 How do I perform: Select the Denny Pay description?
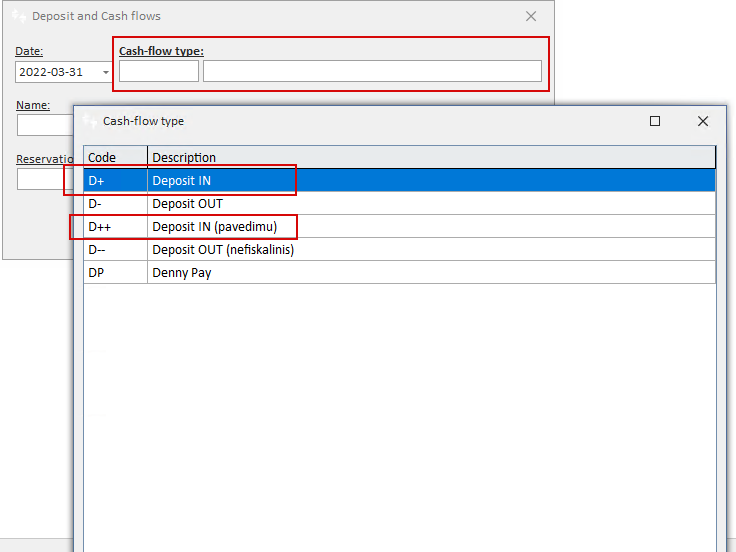pos(431,272)
